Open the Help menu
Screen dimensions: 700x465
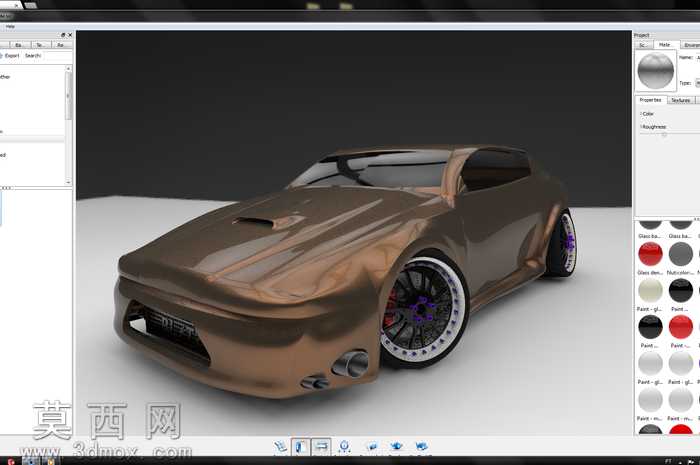click(10, 27)
